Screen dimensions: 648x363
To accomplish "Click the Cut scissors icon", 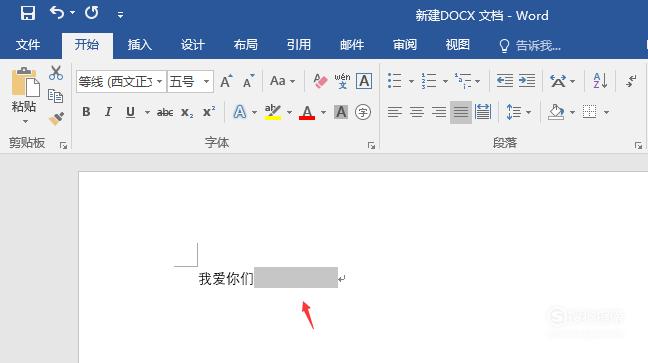I will [56, 73].
